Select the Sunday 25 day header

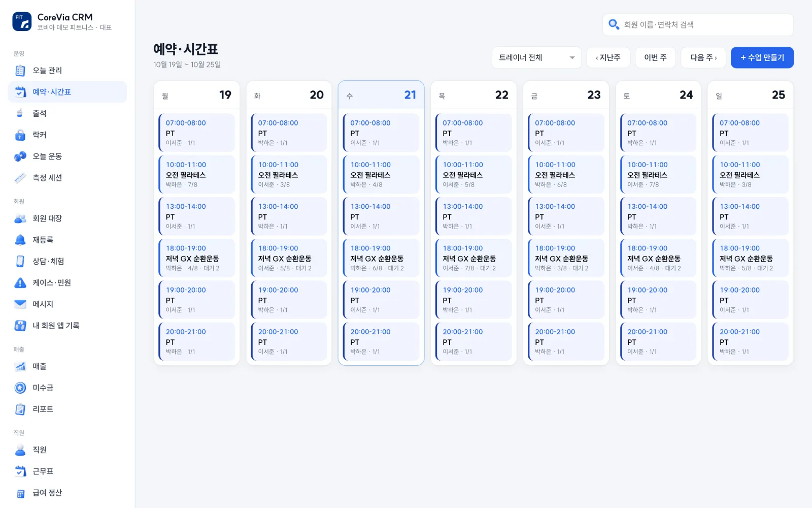click(x=750, y=95)
